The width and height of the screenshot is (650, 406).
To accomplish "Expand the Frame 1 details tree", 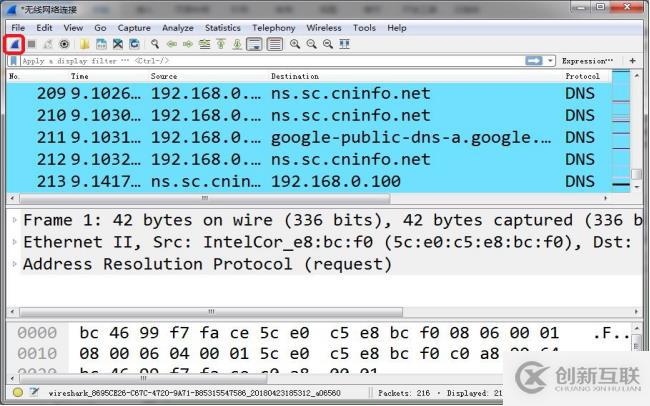I will (x=15, y=220).
